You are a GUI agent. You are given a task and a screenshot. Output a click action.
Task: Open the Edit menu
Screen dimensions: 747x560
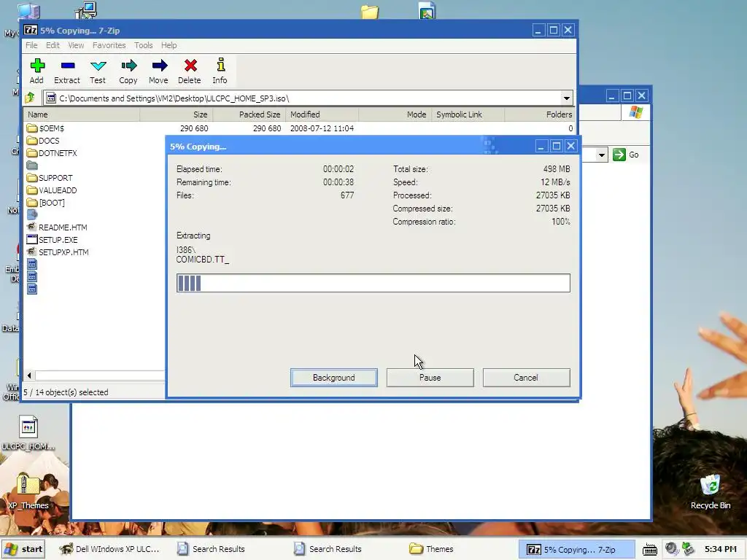[x=53, y=45]
